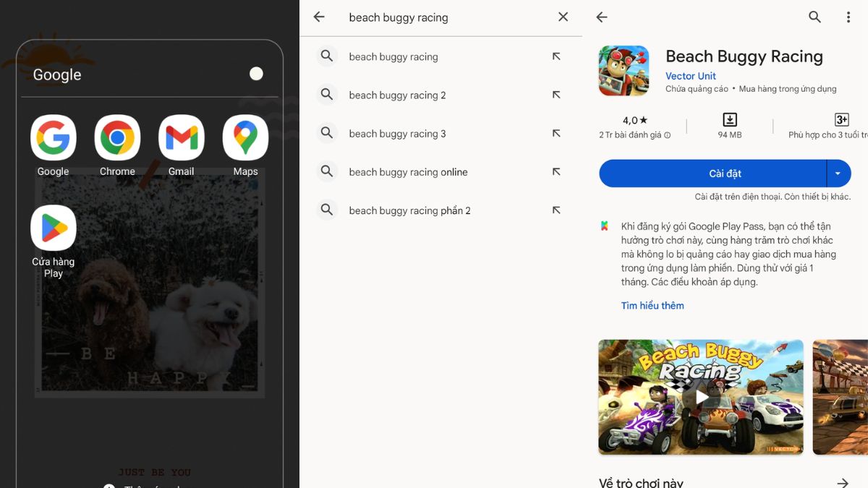
Task: Click the magnifier icon beside 'beach buggy racing phần 2'
Action: pos(327,210)
